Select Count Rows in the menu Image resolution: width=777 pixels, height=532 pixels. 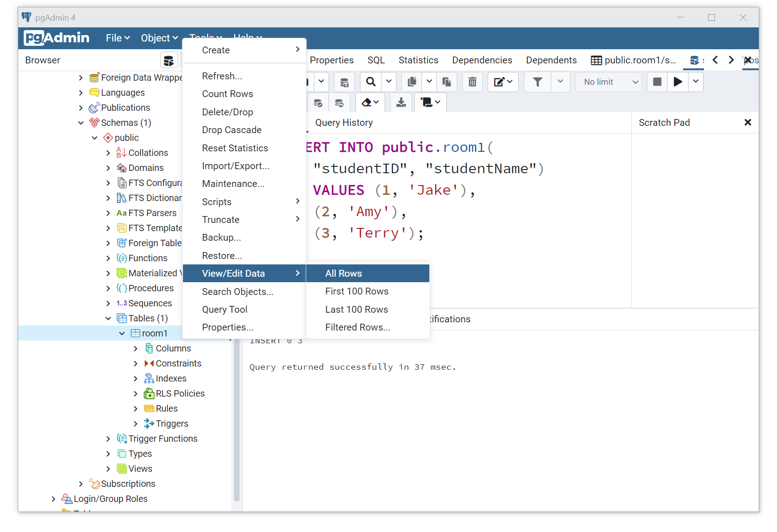coord(245,94)
